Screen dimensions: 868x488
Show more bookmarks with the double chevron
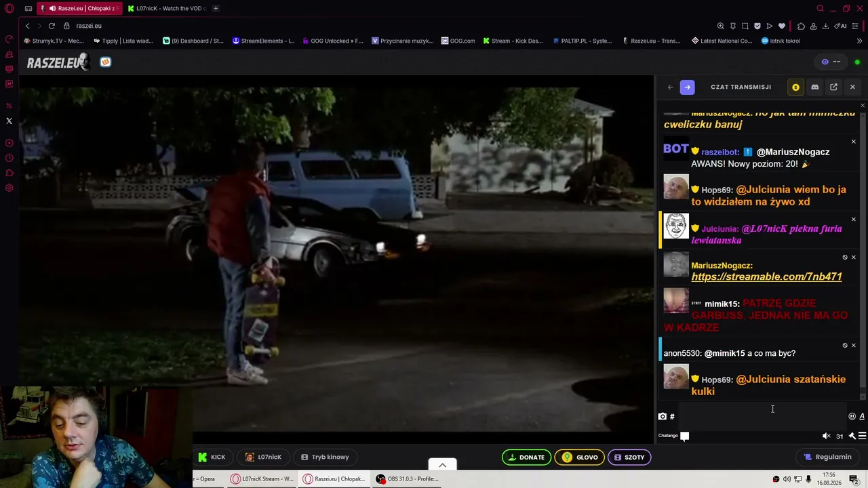coord(860,41)
